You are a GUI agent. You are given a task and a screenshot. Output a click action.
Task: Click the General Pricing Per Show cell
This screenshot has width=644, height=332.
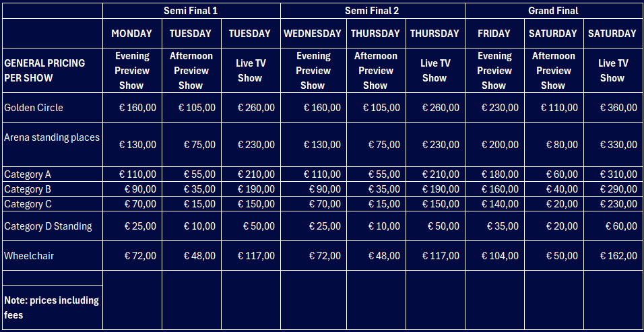(x=44, y=70)
